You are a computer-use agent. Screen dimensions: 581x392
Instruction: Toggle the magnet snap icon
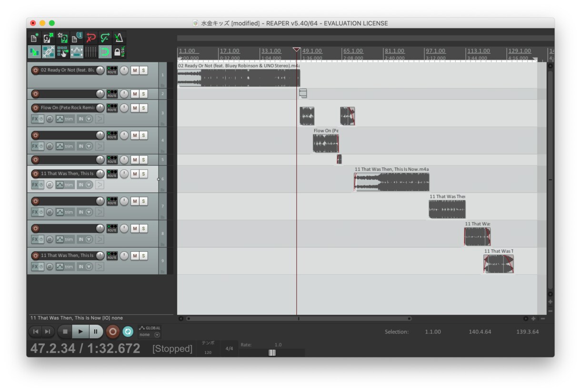click(x=105, y=52)
